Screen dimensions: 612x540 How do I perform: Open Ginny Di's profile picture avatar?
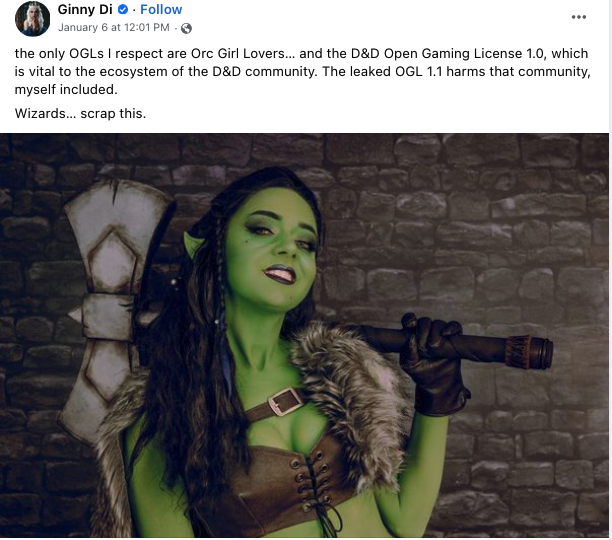(32, 19)
